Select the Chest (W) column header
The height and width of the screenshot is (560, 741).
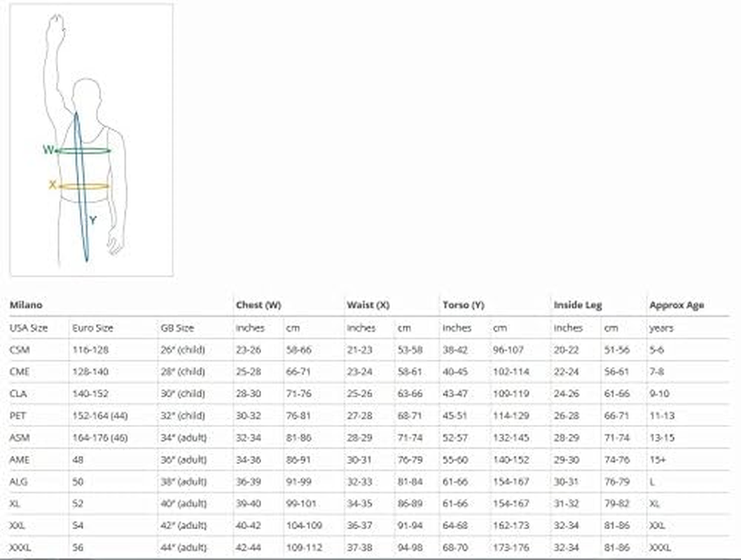pyautogui.click(x=258, y=305)
